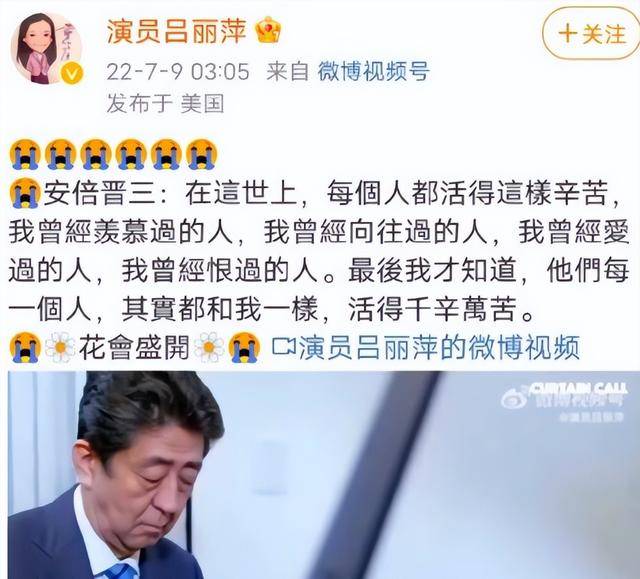The image size is (640, 579).
Task: Click the video camera icon before 演员吕丽萍的微博视频
Action: [284, 347]
